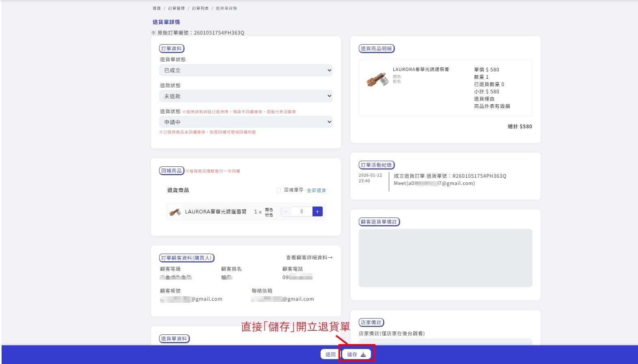Click the 訂單顧客資料(購買人) section label

pos(187,258)
